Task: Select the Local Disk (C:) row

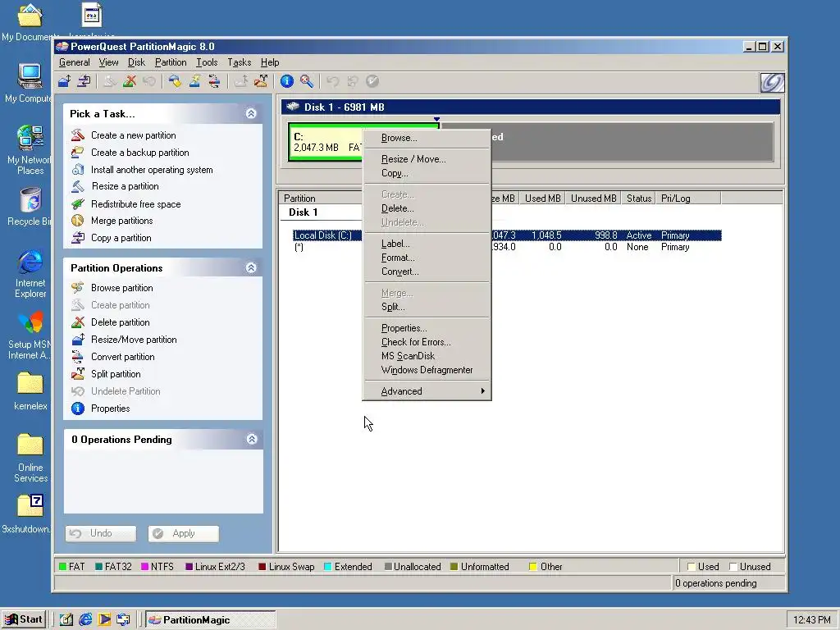Action: click(507, 235)
